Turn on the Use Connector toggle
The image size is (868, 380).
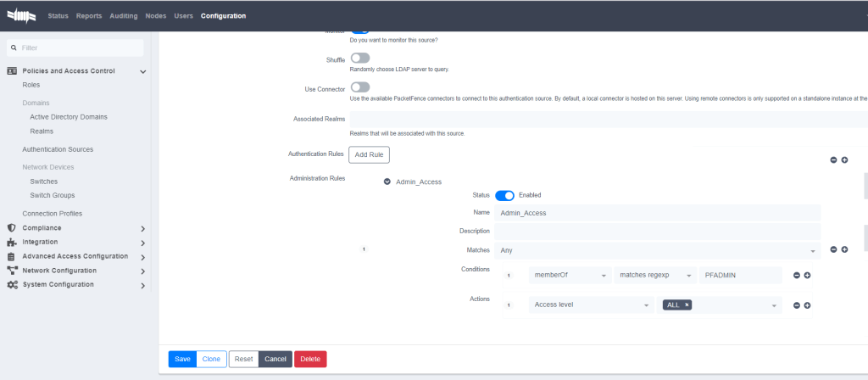click(359, 87)
